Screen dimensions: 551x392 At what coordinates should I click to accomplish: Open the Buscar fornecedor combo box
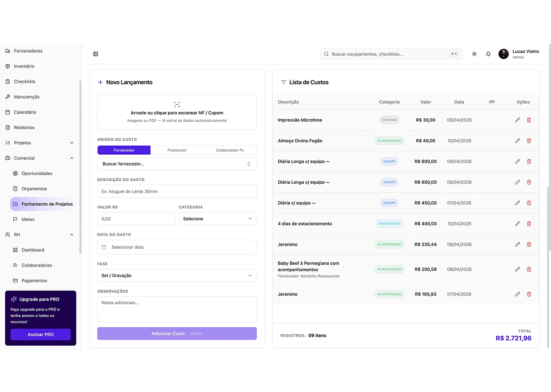click(177, 164)
